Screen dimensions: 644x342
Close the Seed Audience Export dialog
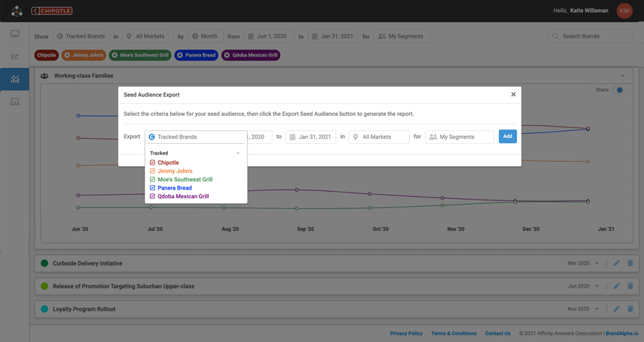[x=513, y=94]
